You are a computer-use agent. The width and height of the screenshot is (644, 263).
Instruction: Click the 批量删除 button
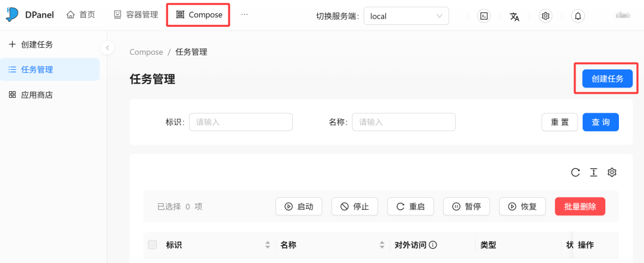click(x=580, y=206)
